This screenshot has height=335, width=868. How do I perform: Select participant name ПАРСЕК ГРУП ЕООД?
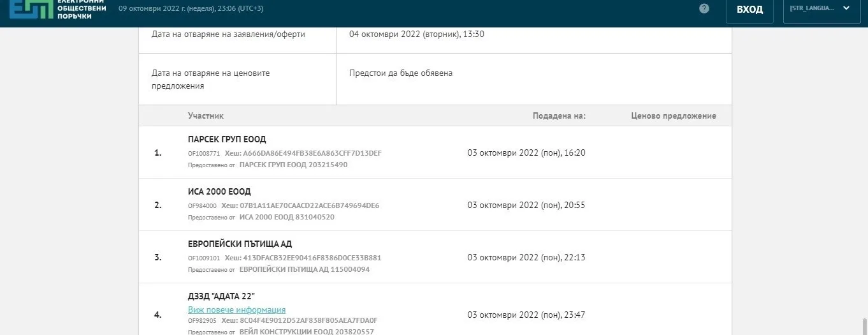(x=227, y=139)
